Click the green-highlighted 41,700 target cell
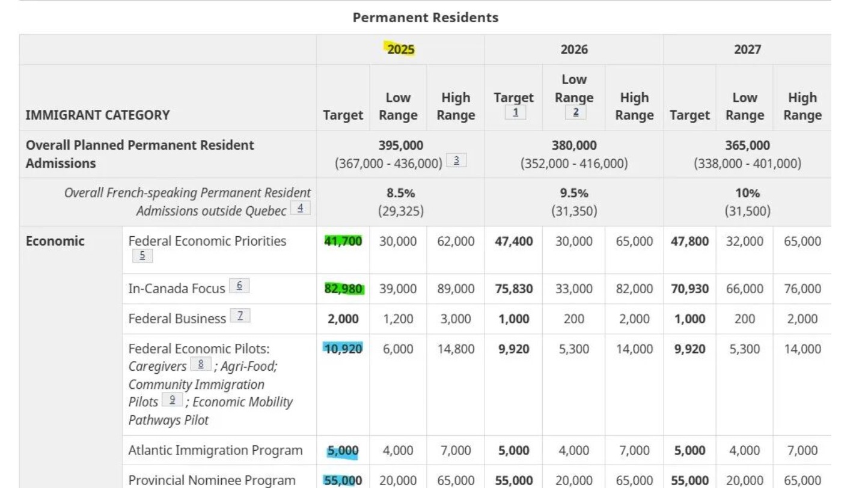This screenshot has height=488, width=868. (x=343, y=241)
